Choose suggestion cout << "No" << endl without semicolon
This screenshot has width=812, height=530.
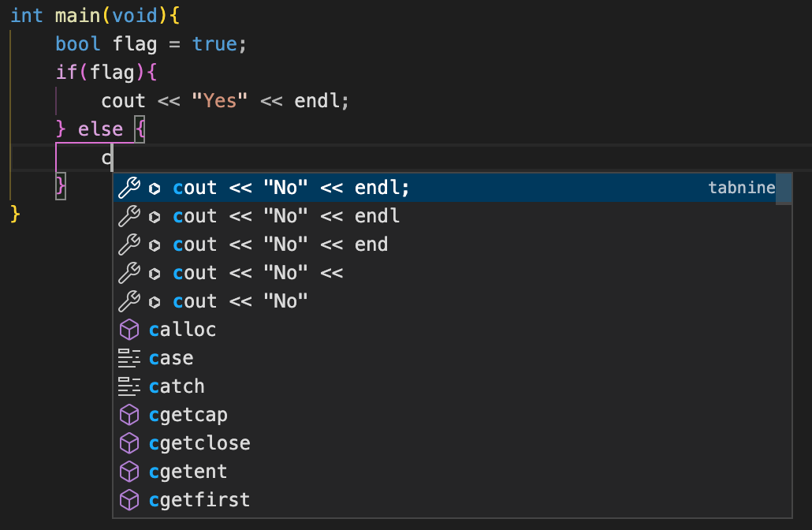(x=452, y=216)
